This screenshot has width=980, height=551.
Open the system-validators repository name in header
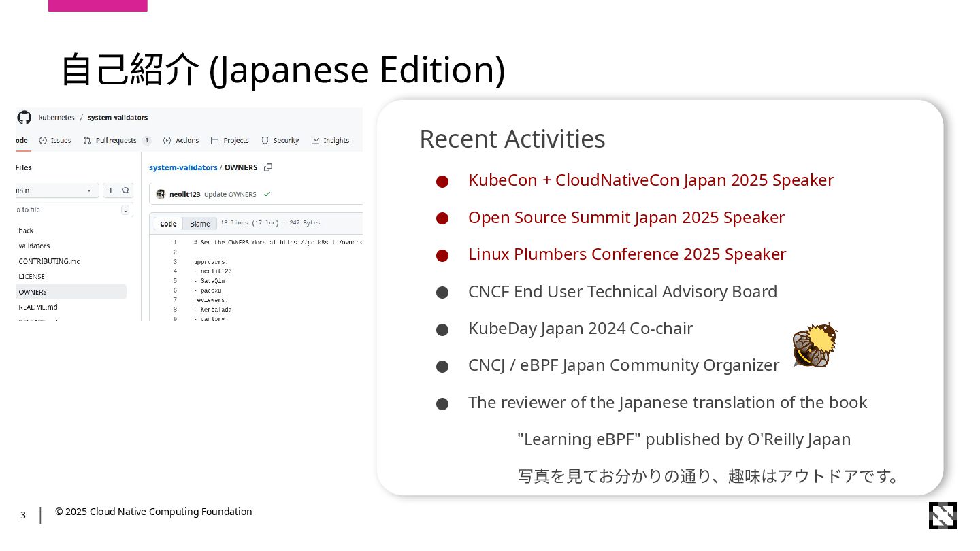click(118, 118)
